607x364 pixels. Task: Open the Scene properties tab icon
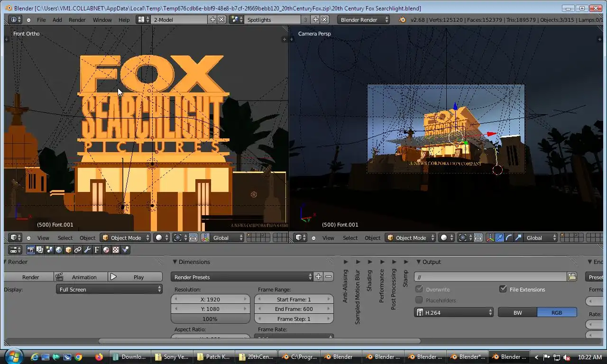click(49, 250)
